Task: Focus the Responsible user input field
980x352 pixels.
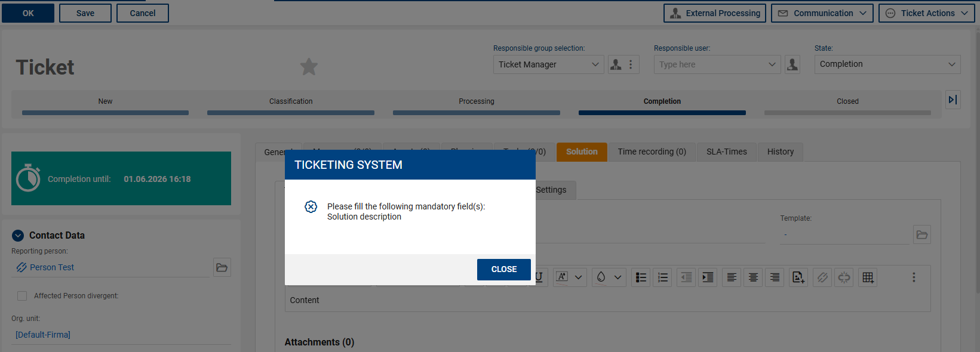Action: pyautogui.click(x=709, y=64)
